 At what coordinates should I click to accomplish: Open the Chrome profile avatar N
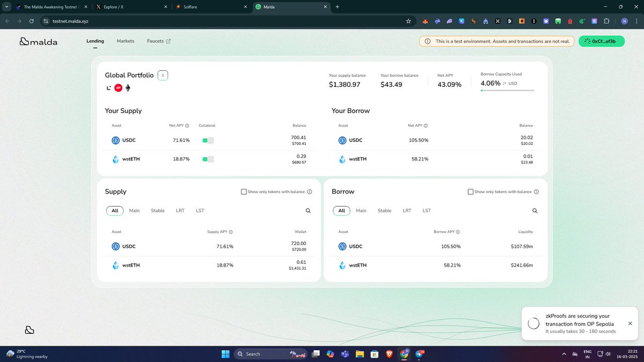point(624,21)
